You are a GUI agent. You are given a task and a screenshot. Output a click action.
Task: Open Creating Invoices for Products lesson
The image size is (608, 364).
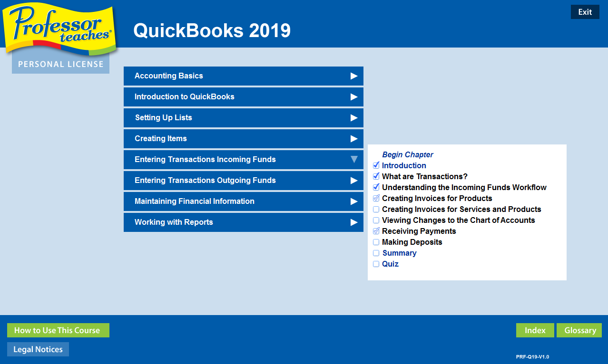(x=437, y=198)
